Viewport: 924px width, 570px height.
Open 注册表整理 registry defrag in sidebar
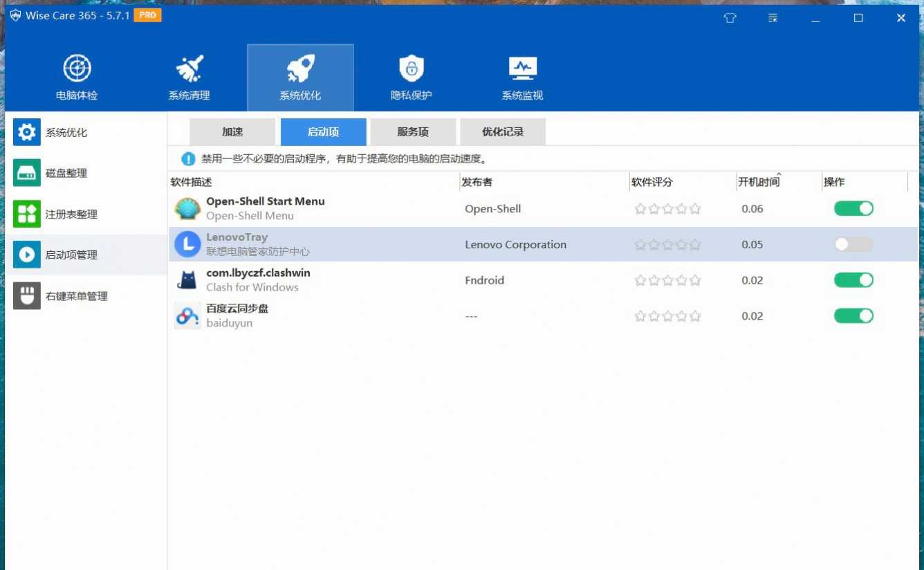pos(86,214)
